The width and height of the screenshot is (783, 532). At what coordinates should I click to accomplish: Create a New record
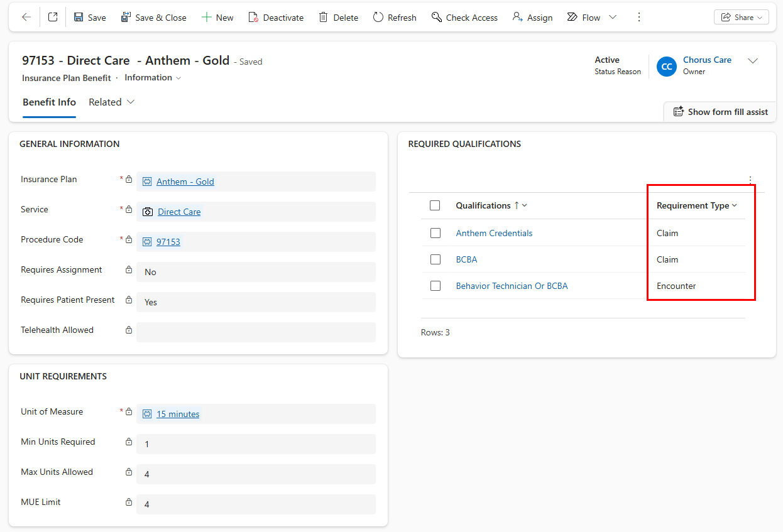(217, 18)
